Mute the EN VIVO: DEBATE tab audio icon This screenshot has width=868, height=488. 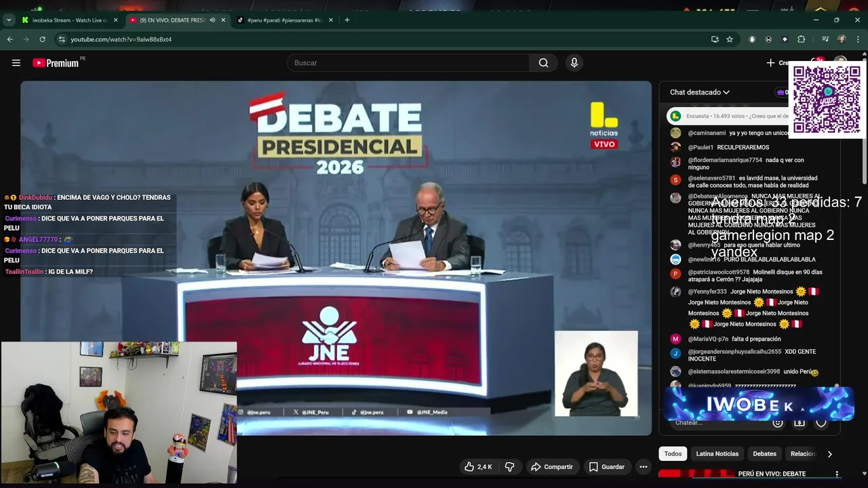[212, 20]
